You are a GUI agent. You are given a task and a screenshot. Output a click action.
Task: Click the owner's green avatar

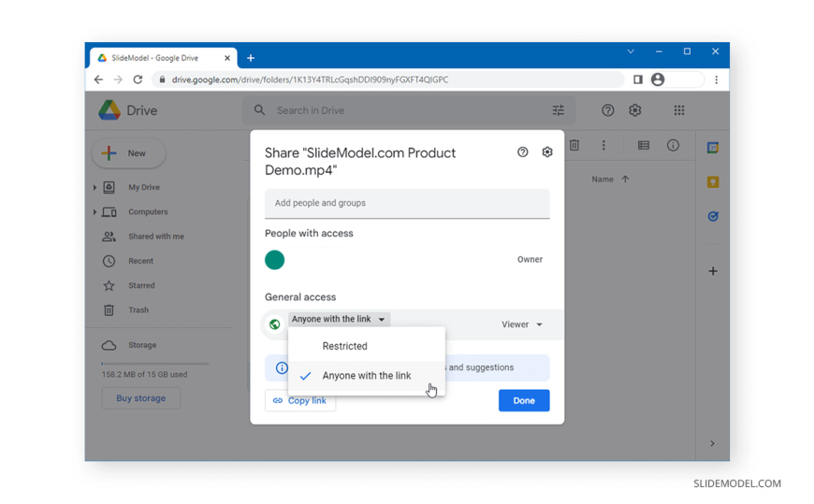275,260
